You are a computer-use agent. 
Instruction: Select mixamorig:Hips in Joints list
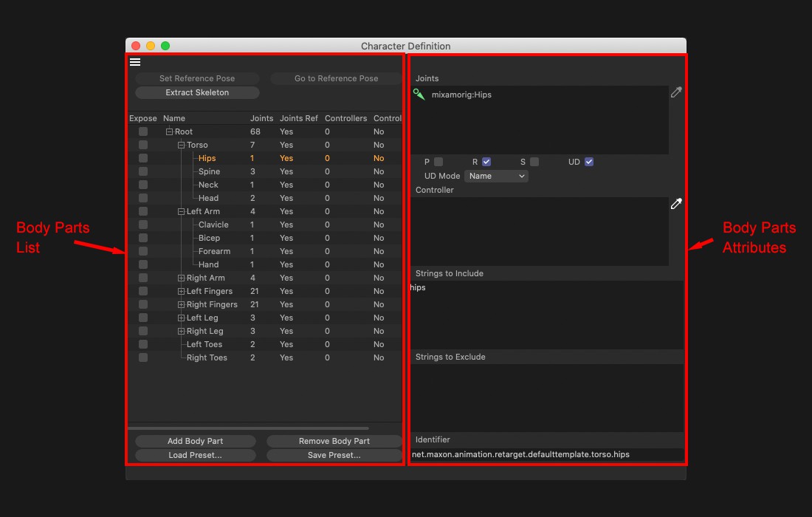[x=461, y=95]
